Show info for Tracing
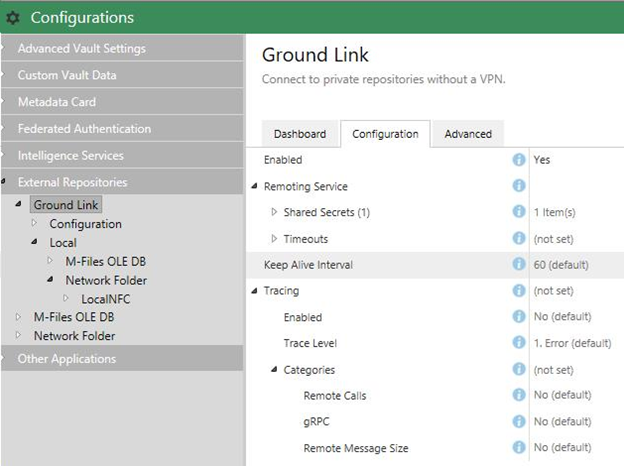 [519, 291]
